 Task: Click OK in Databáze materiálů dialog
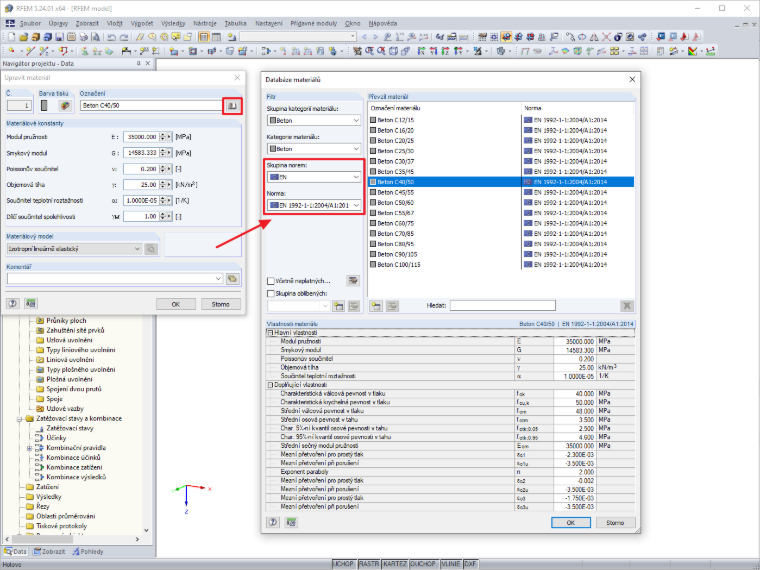[570, 522]
